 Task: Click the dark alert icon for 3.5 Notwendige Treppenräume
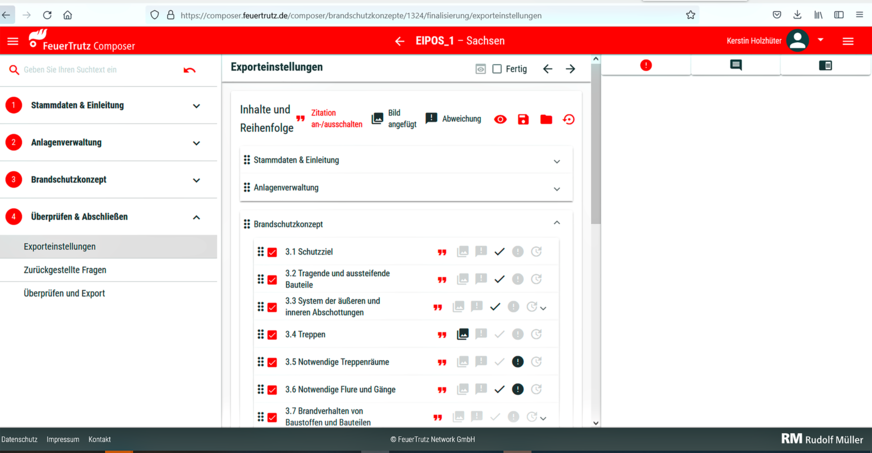(518, 362)
